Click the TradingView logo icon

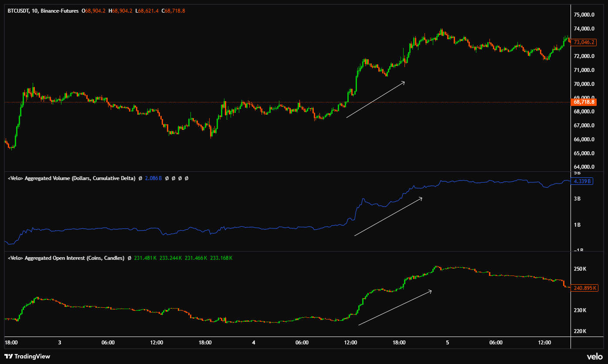pos(9,356)
